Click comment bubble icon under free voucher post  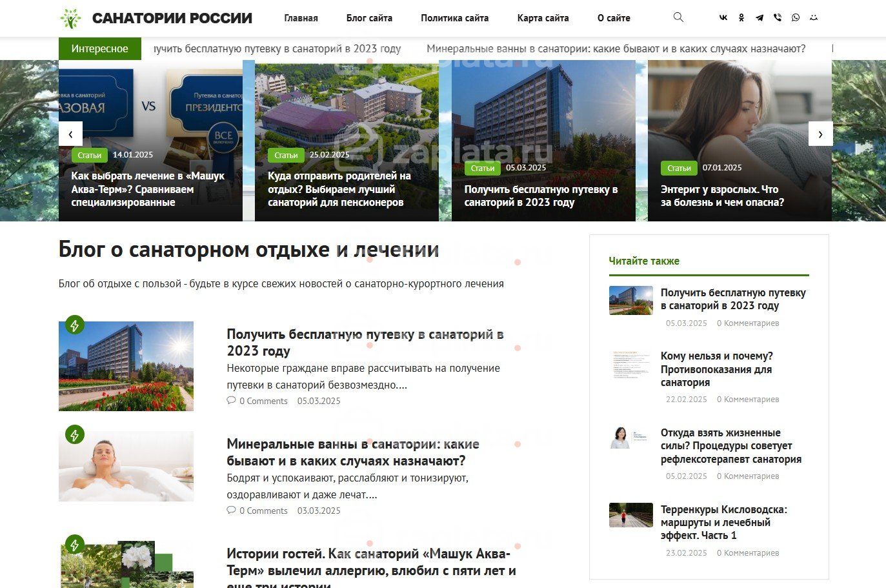point(231,401)
